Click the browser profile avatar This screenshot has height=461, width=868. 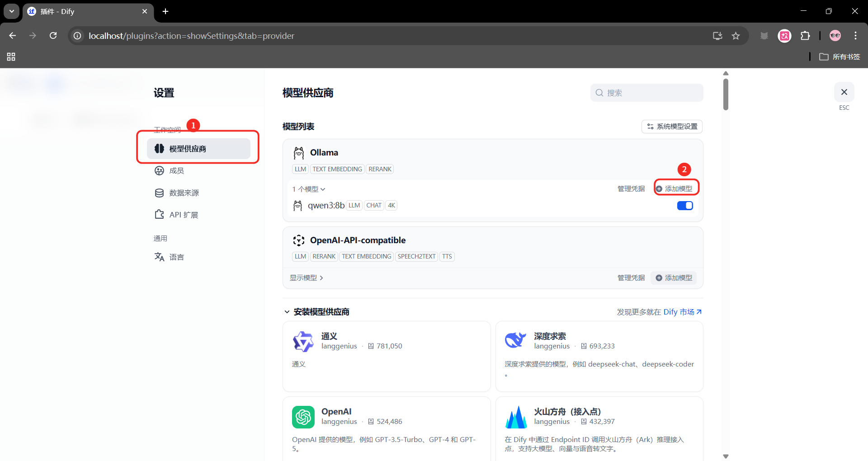(835, 36)
